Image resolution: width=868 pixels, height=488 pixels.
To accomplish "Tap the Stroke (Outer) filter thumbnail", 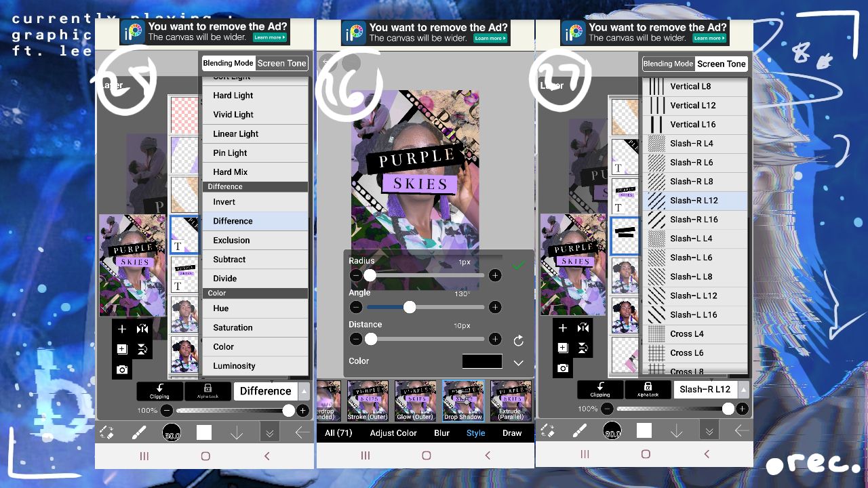I will click(x=368, y=401).
